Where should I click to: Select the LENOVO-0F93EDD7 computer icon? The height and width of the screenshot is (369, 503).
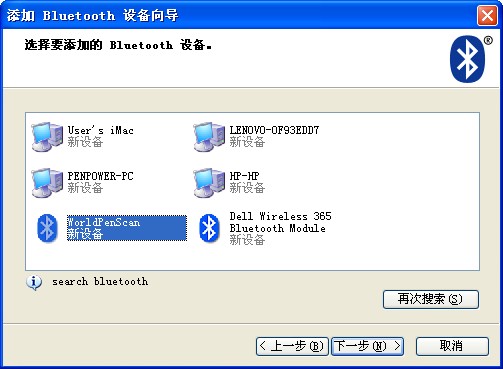pyautogui.click(x=209, y=137)
